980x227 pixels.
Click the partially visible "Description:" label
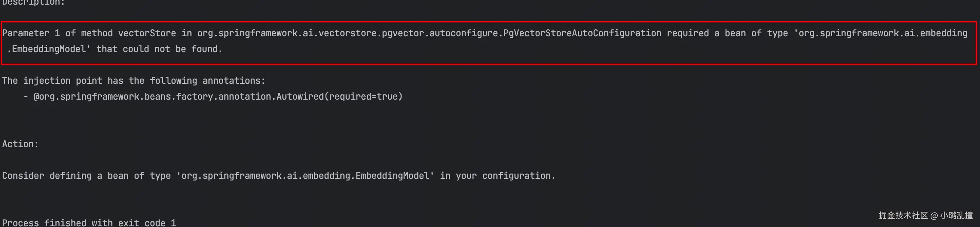pyautogui.click(x=34, y=3)
